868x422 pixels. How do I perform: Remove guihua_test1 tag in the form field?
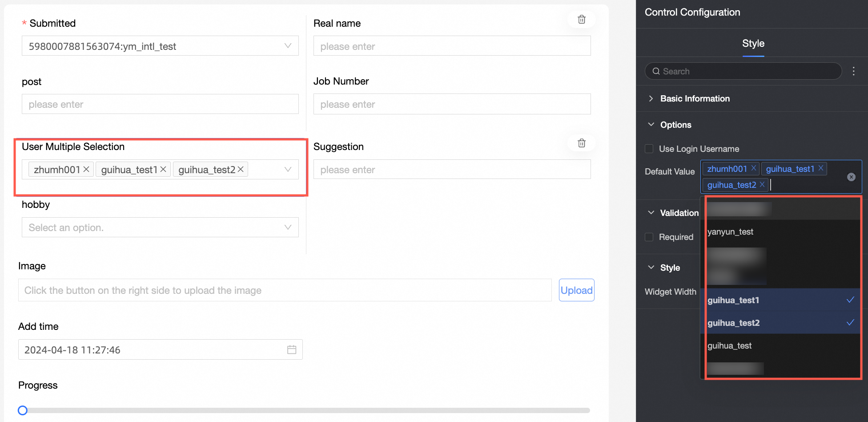tap(163, 170)
